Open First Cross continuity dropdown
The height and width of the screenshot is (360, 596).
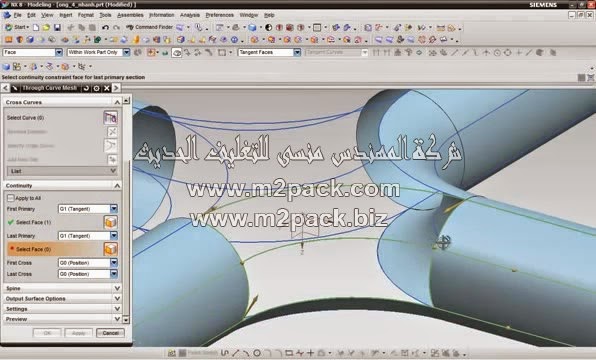pyautogui.click(x=114, y=263)
